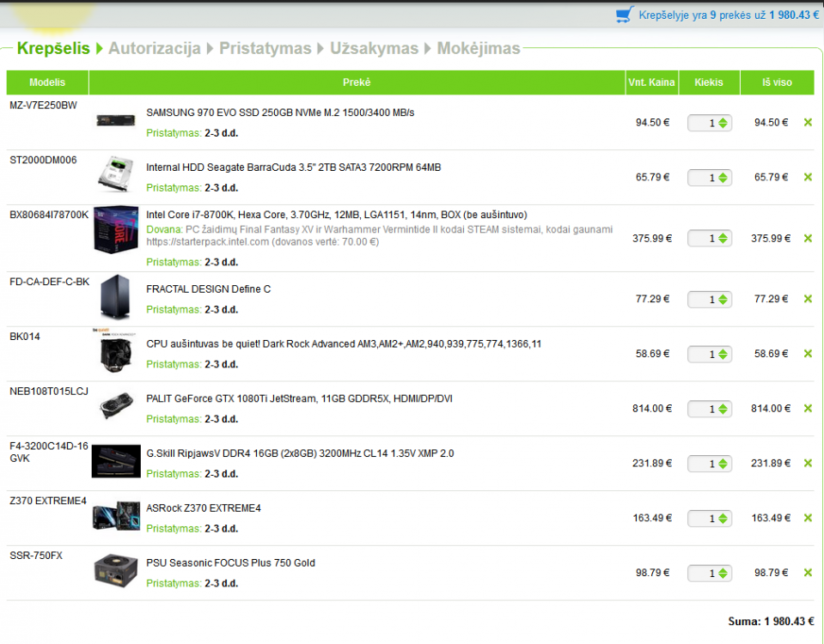Open the Seagate BarraCuda drive thumbnail
The height and width of the screenshot is (644, 824).
pos(116,174)
